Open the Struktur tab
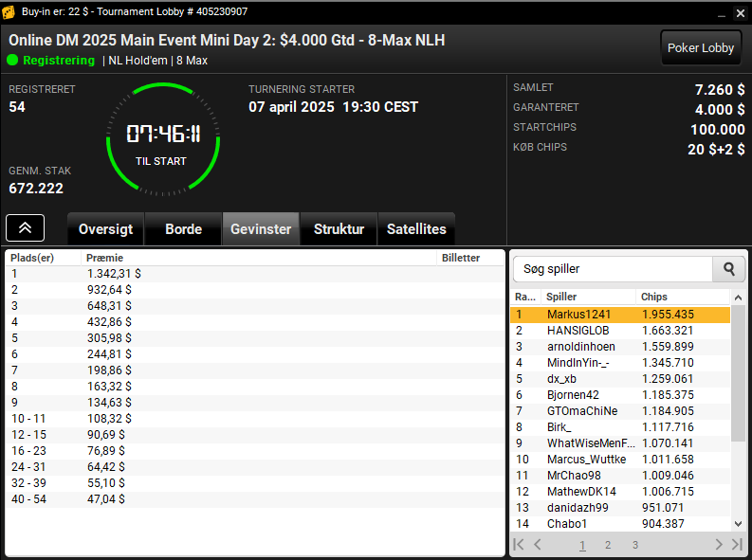The image size is (752, 560). pos(339,229)
